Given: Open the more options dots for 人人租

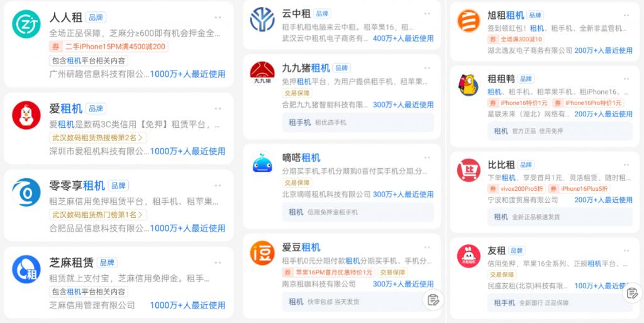Looking at the screenshot, I should click(x=218, y=17).
